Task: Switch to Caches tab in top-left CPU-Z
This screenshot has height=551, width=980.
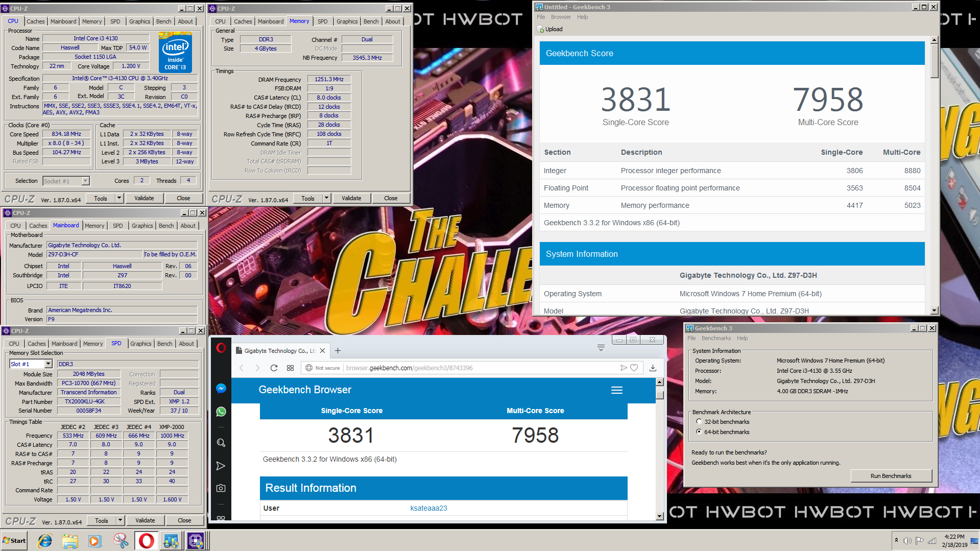Action: click(35, 21)
